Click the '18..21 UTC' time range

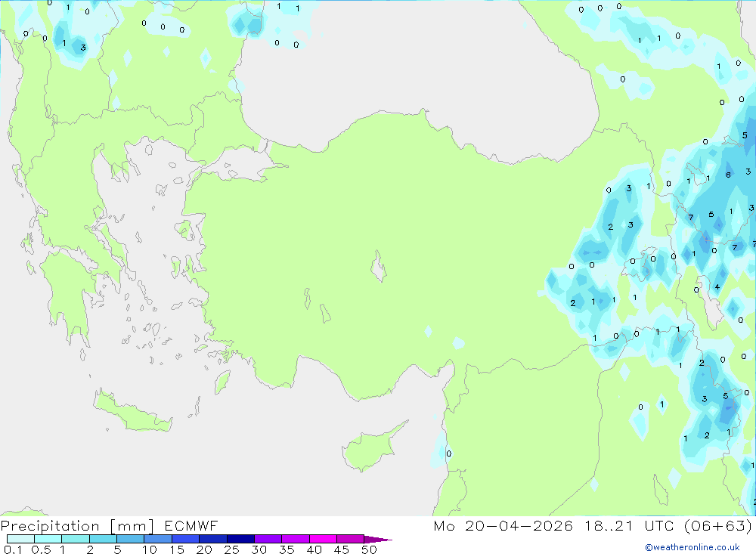tap(629, 526)
